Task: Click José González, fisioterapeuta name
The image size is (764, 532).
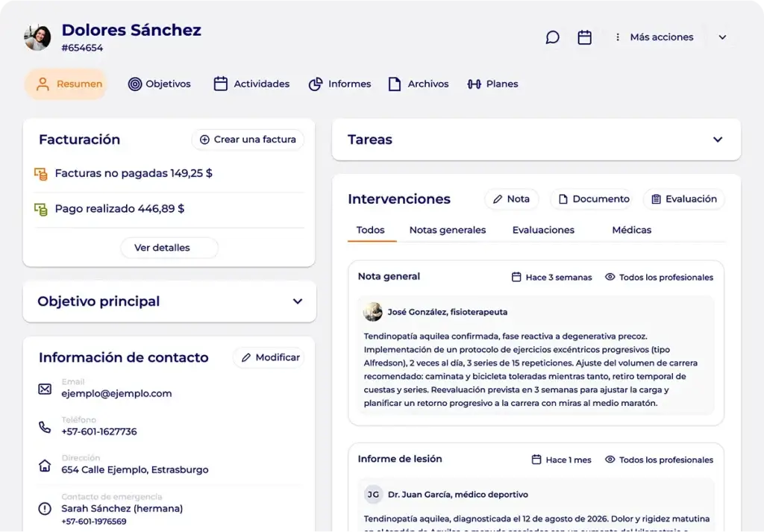Action: pyautogui.click(x=448, y=312)
